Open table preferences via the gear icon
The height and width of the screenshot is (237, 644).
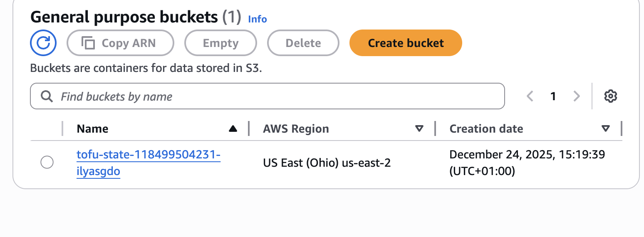[610, 96]
